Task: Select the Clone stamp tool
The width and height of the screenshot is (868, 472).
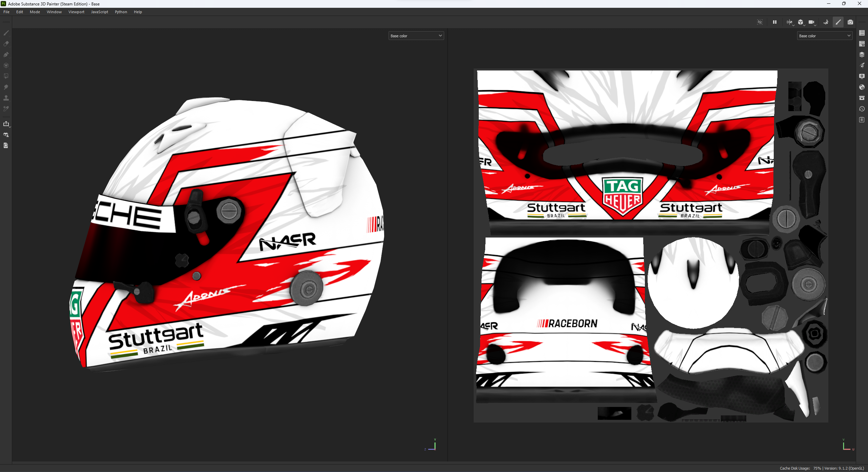Action: coord(6,98)
